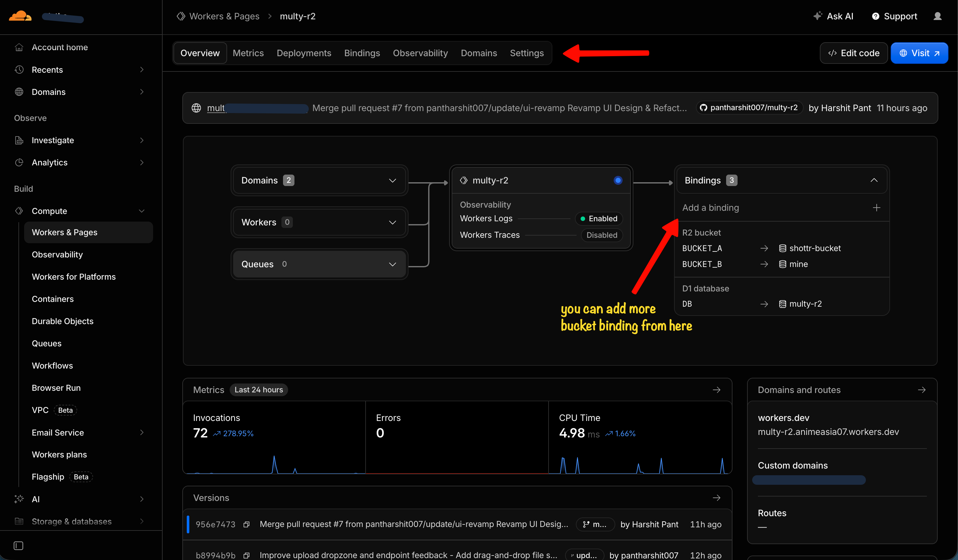Click the user profile icon
Image resolution: width=958 pixels, height=560 pixels.
[x=937, y=16]
